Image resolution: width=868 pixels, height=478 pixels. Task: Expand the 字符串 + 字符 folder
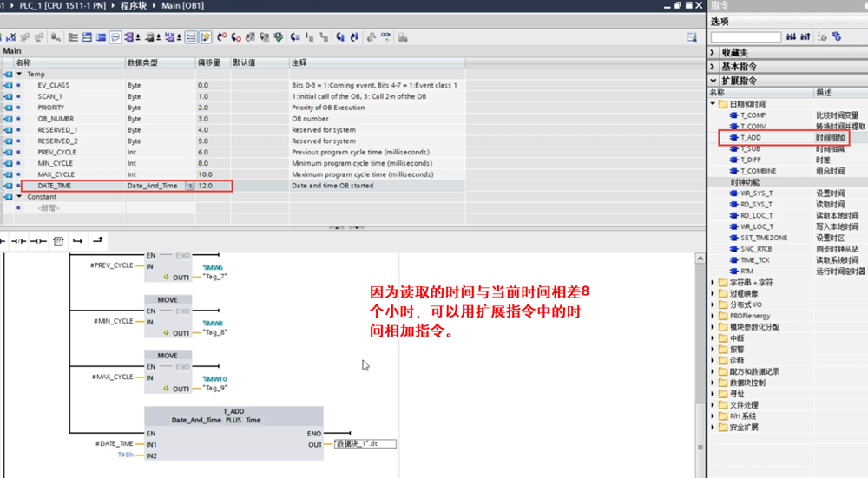click(713, 283)
